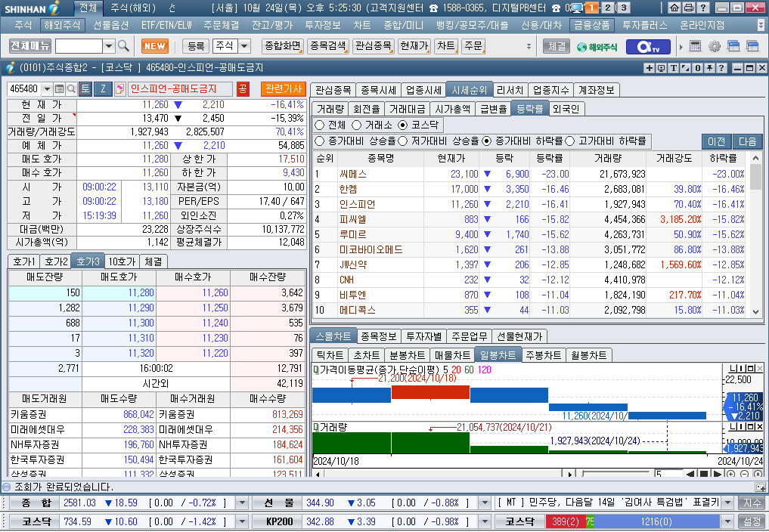Expand the bottom 코스닥 index ticker dropdown
This screenshot has height=532, width=769.
tap(242, 521)
